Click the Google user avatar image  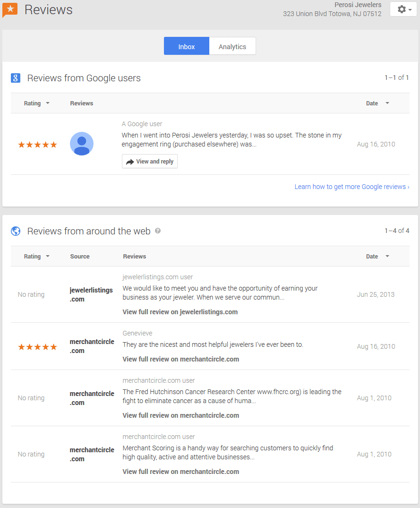coord(82,144)
